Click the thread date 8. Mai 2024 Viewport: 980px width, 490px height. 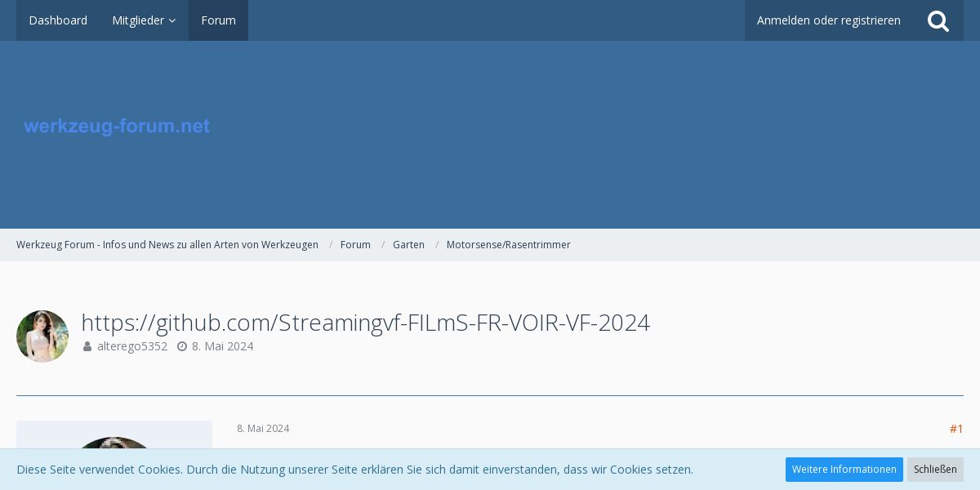[222, 346]
